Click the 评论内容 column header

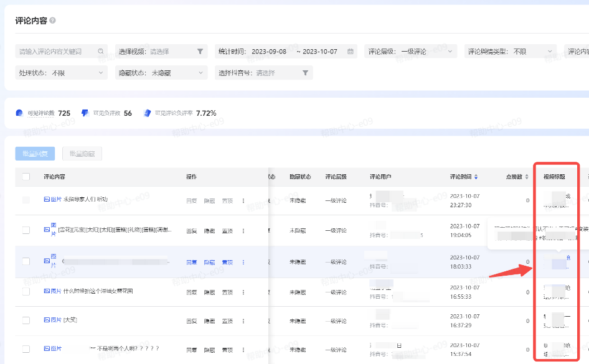coord(54,177)
